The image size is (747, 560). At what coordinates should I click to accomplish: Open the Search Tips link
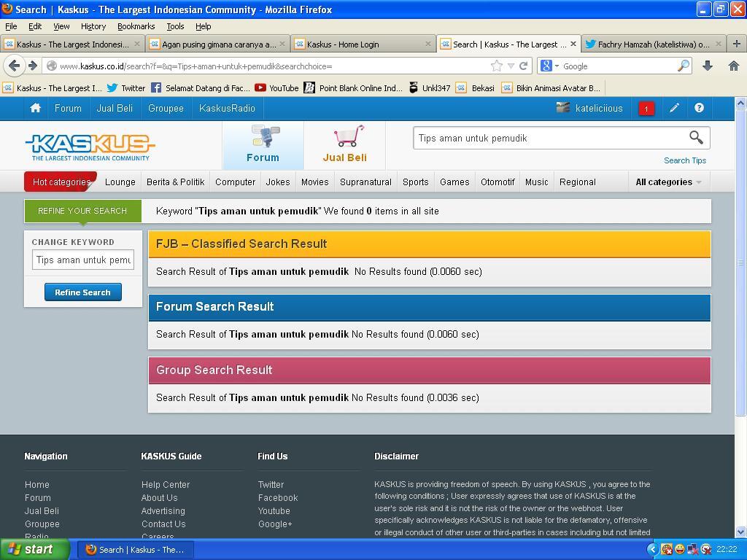tap(684, 160)
